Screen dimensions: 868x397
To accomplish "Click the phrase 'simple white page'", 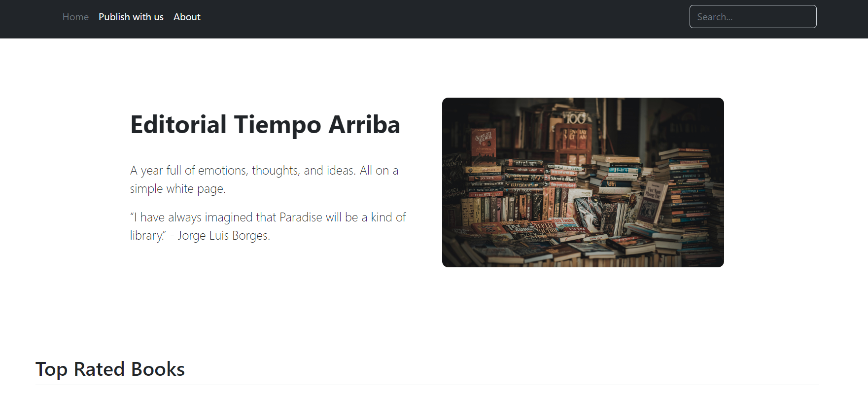I will click(176, 189).
